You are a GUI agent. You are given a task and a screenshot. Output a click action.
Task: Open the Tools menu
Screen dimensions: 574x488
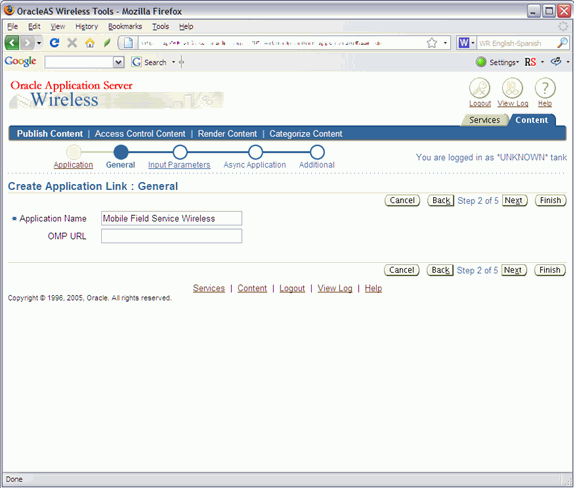160,26
